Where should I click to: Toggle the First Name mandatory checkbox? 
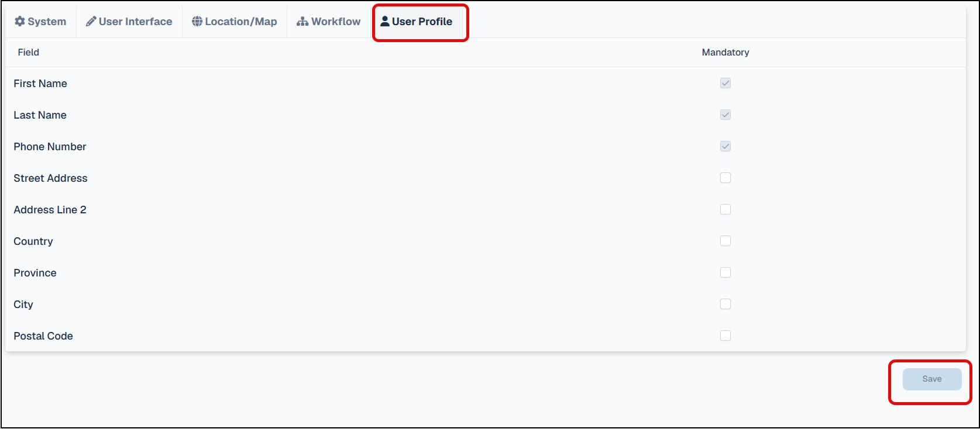[725, 83]
